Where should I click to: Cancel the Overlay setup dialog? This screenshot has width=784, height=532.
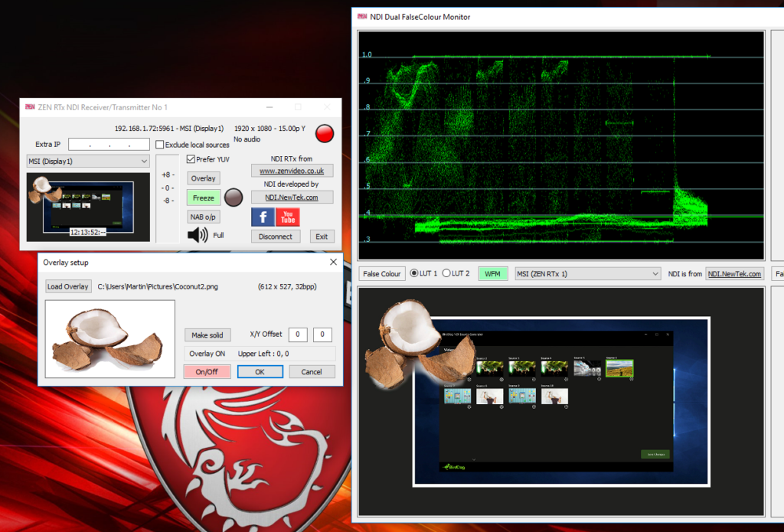tap(312, 371)
